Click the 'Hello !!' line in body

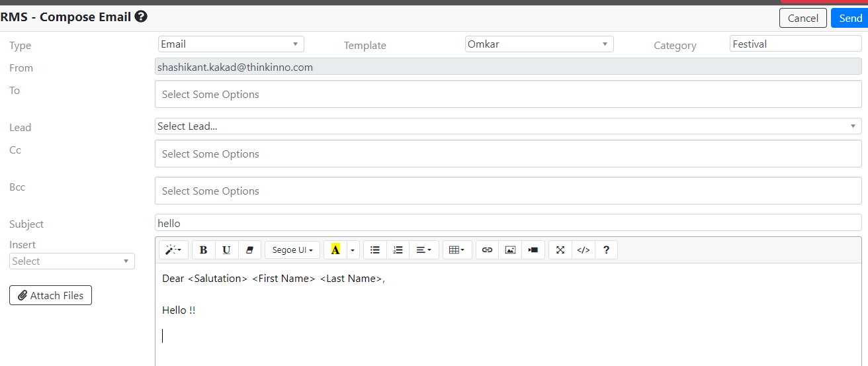click(179, 310)
